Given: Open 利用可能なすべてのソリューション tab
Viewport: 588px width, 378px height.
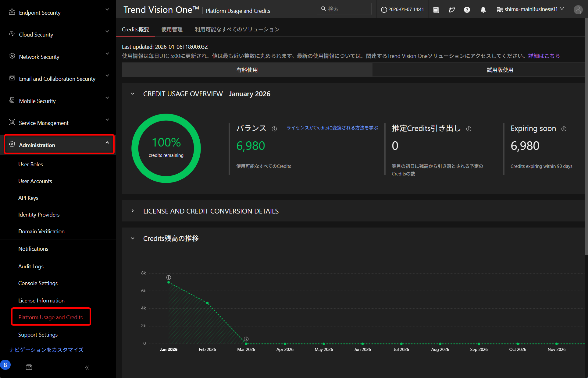Looking at the screenshot, I should click(x=237, y=30).
